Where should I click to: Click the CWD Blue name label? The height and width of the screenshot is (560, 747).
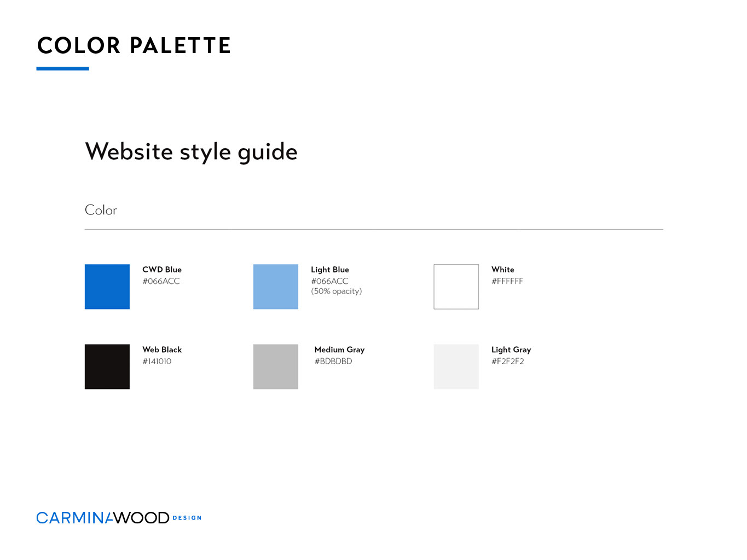(x=162, y=270)
